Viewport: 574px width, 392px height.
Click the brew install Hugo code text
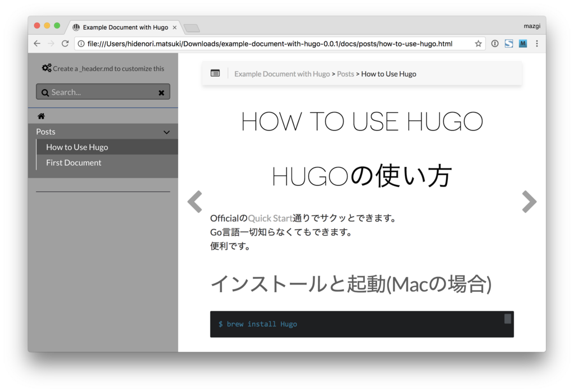(x=258, y=324)
